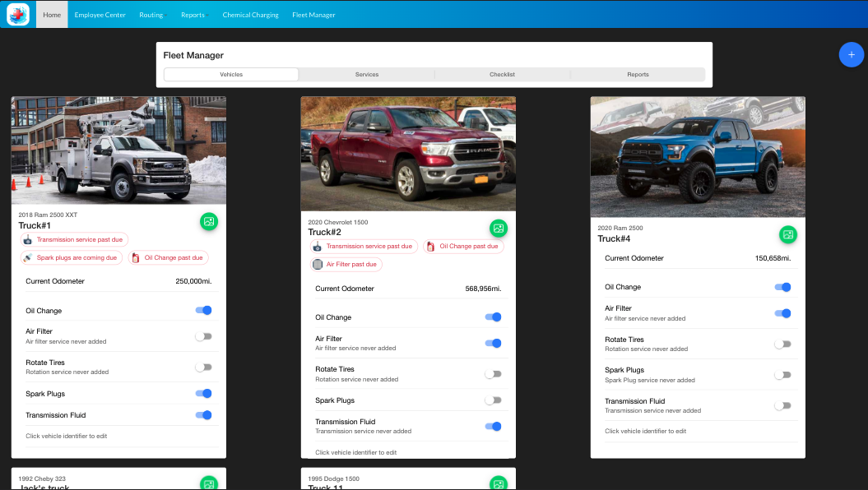This screenshot has width=868, height=490.
Task: Click Truck#2 odometer value 568,956mi.
Action: [x=483, y=288]
